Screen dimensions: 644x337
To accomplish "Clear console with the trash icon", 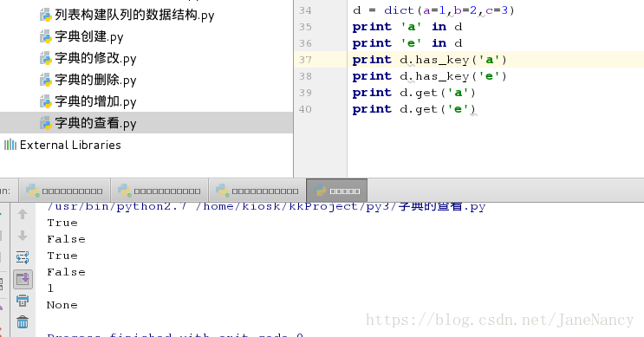I will [x=23, y=321].
